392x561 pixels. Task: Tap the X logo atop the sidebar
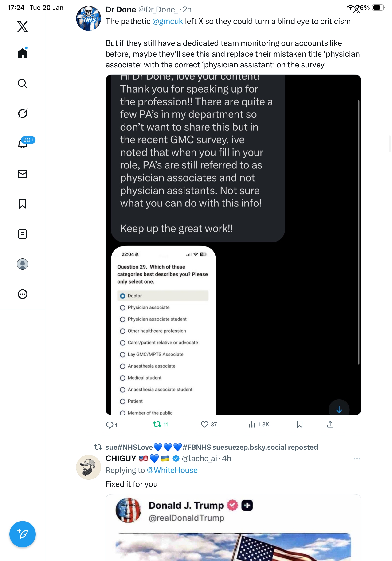(23, 27)
